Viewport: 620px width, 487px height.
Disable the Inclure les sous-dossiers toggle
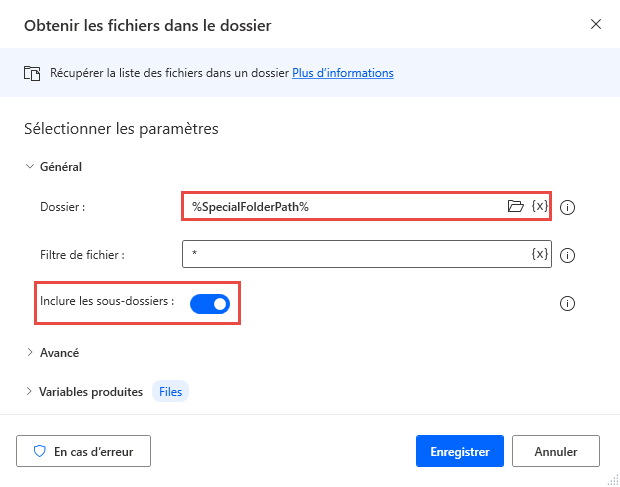210,303
